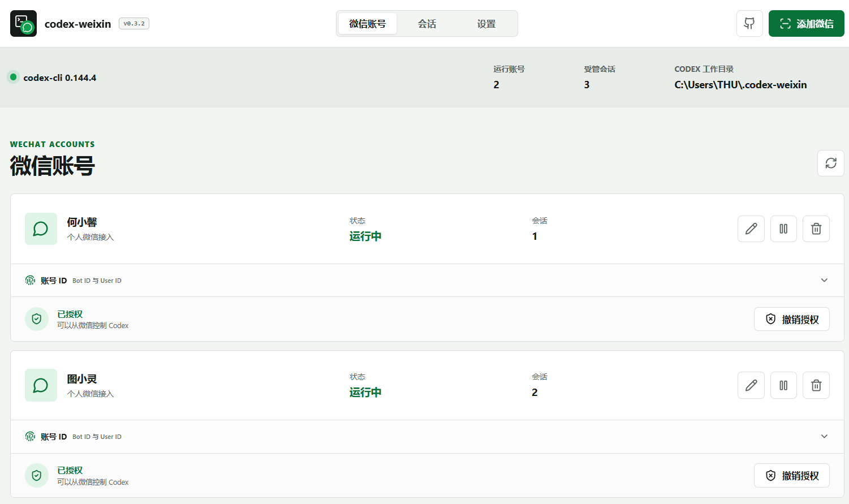Edit the 图小灵 account with pencil icon

tap(751, 385)
